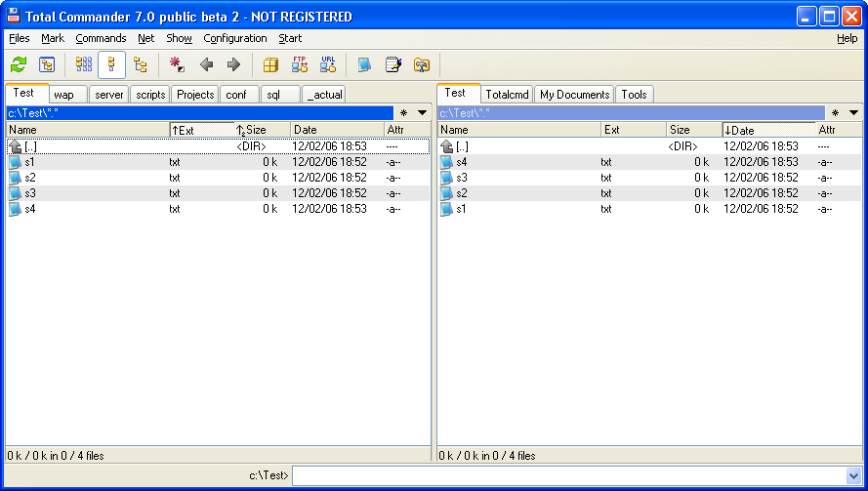Open the Show menu
This screenshot has width=868, height=491.
coord(179,38)
